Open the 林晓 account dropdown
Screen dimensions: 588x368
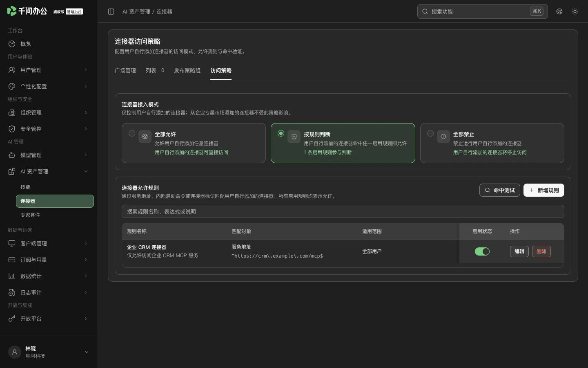87,352
